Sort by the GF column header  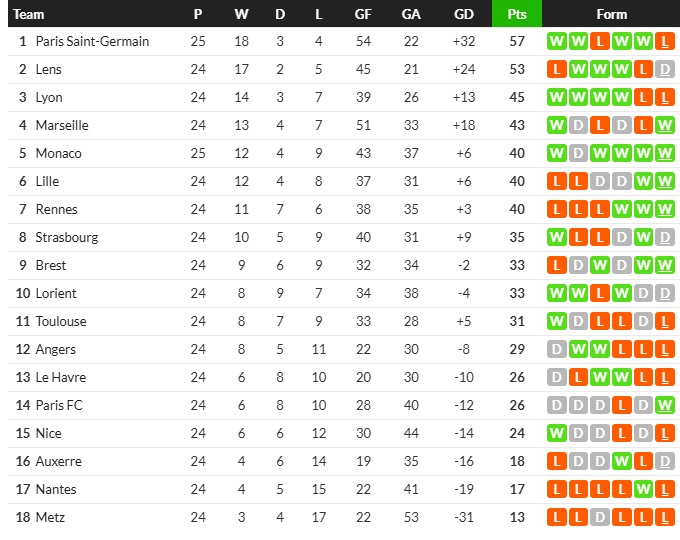[363, 14]
